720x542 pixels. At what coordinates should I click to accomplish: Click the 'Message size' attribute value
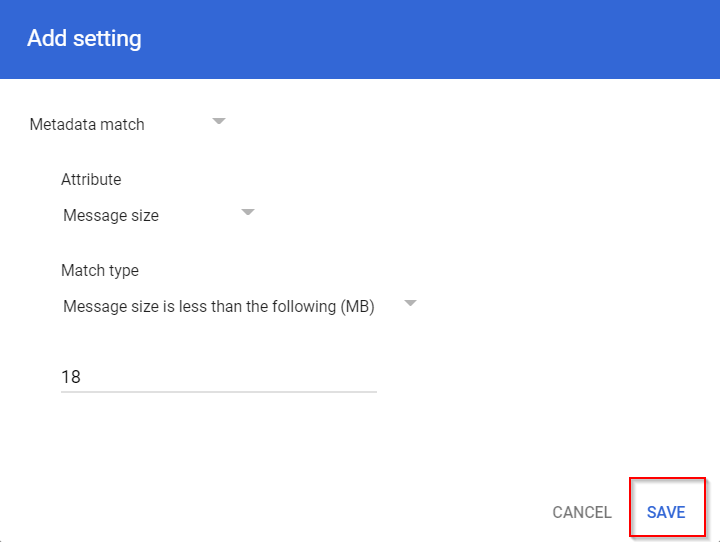[111, 216]
